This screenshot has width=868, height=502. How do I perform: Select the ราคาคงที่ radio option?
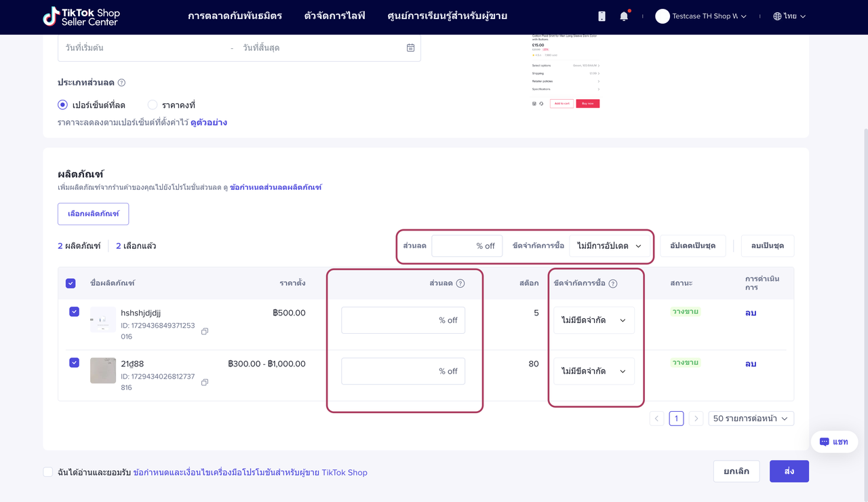click(x=153, y=105)
